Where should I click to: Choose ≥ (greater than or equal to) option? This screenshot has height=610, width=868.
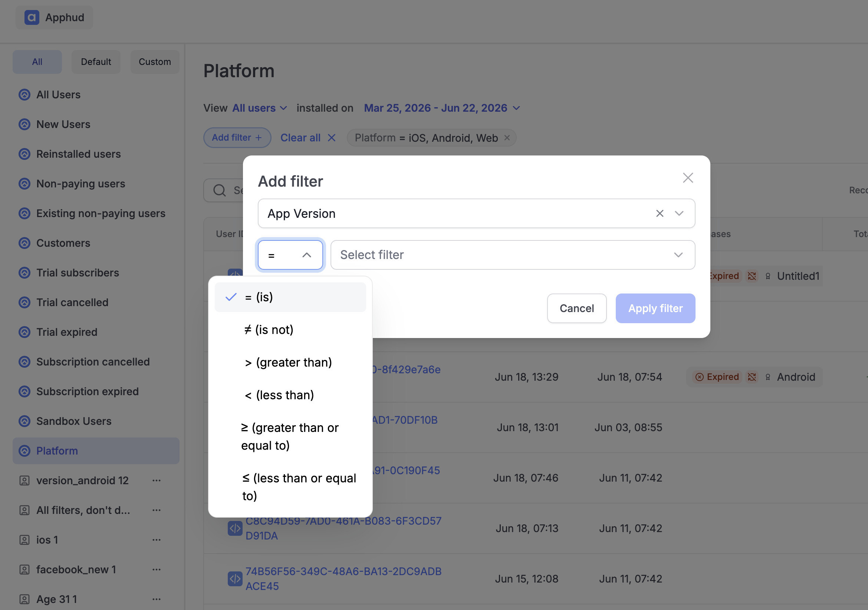pos(290,437)
